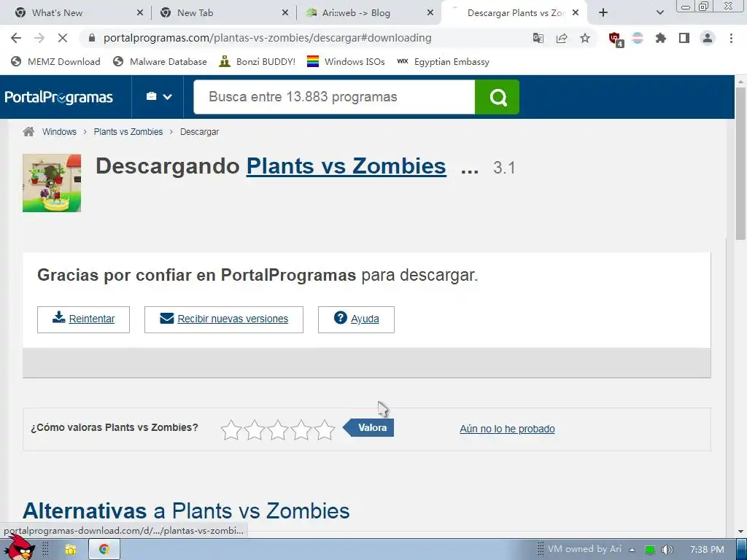This screenshot has width=747, height=560.
Task: Expand the categories dropdown with briefcase
Action: coord(158,97)
